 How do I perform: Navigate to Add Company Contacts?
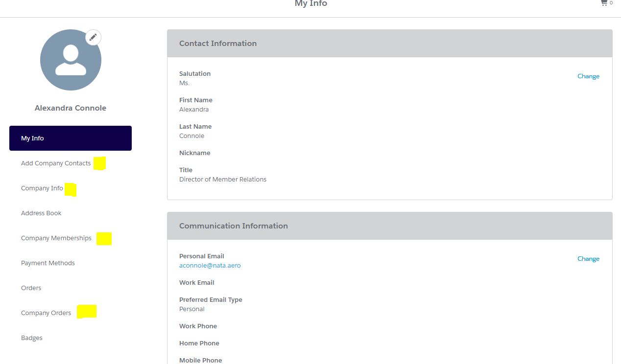(x=55, y=163)
